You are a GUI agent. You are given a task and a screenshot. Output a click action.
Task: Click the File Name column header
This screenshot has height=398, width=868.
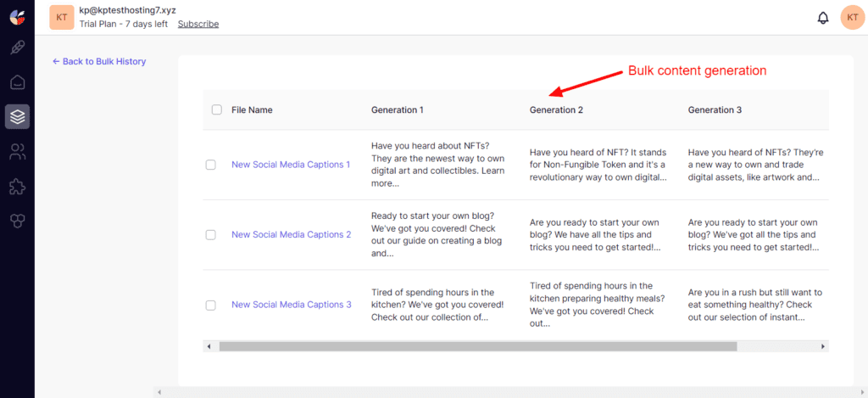coord(252,109)
